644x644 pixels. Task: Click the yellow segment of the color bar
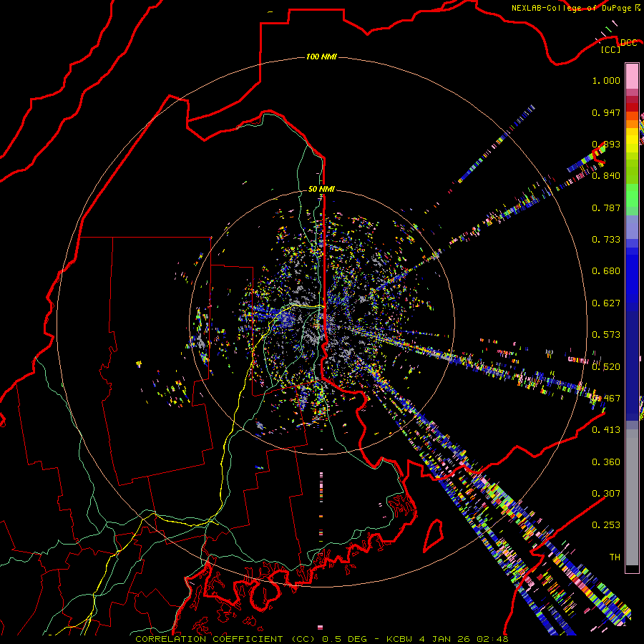click(x=632, y=140)
